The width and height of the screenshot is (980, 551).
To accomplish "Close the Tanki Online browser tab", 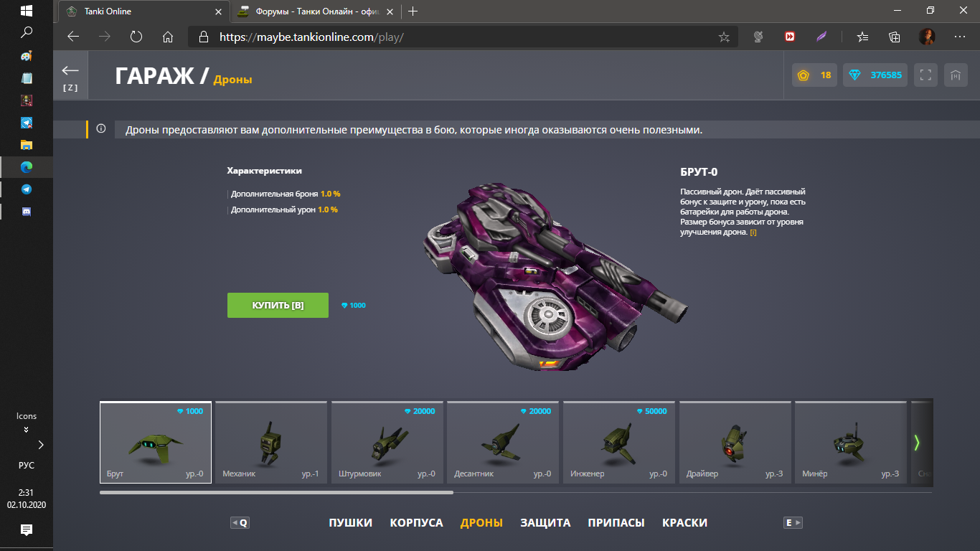I will point(218,11).
